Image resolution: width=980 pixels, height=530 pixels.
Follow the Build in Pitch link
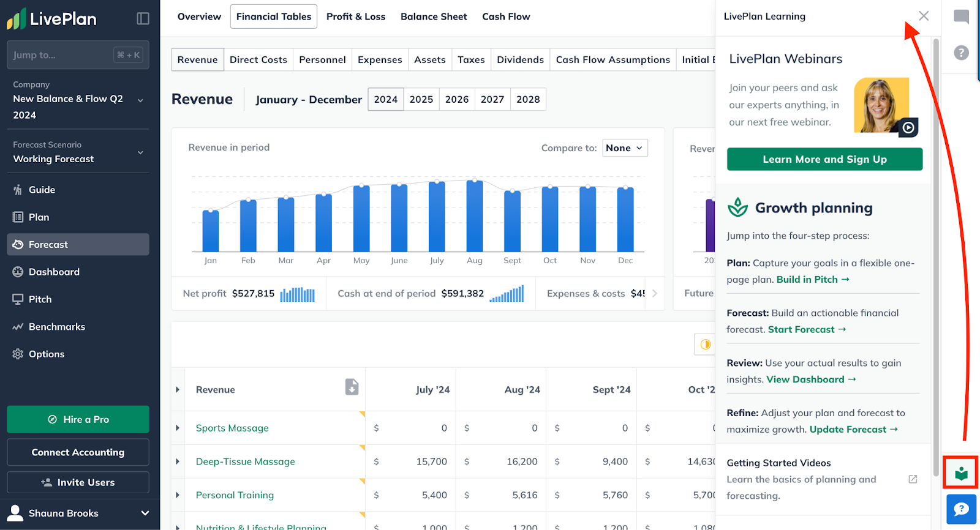pos(813,279)
